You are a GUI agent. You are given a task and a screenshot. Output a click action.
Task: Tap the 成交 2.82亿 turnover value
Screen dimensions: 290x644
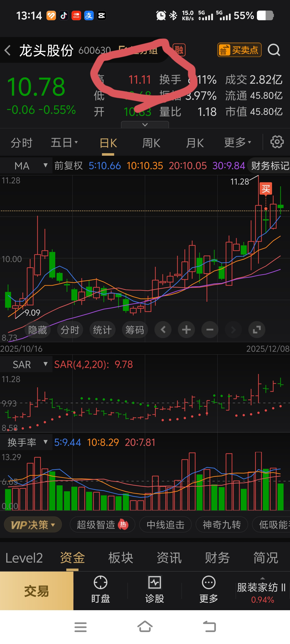pyautogui.click(x=254, y=80)
